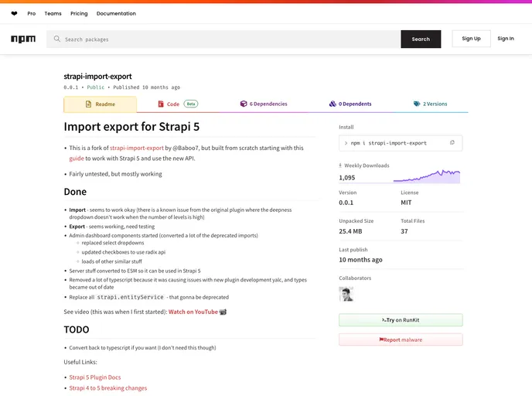Click the Import export for Strapi 5 heading

[x=131, y=127]
